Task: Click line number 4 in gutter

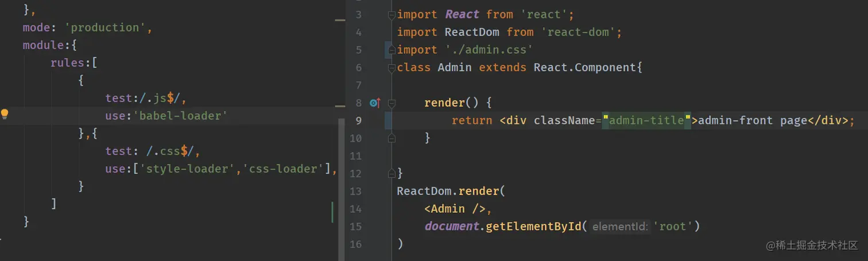Action: pyautogui.click(x=358, y=32)
